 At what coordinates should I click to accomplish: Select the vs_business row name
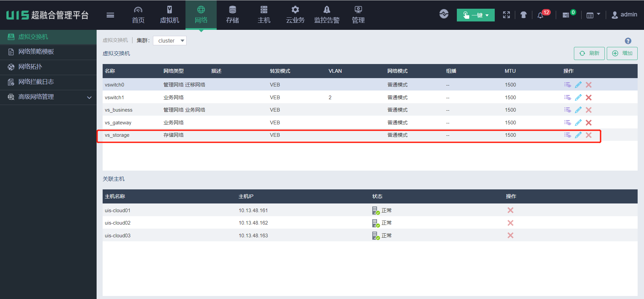click(x=118, y=110)
